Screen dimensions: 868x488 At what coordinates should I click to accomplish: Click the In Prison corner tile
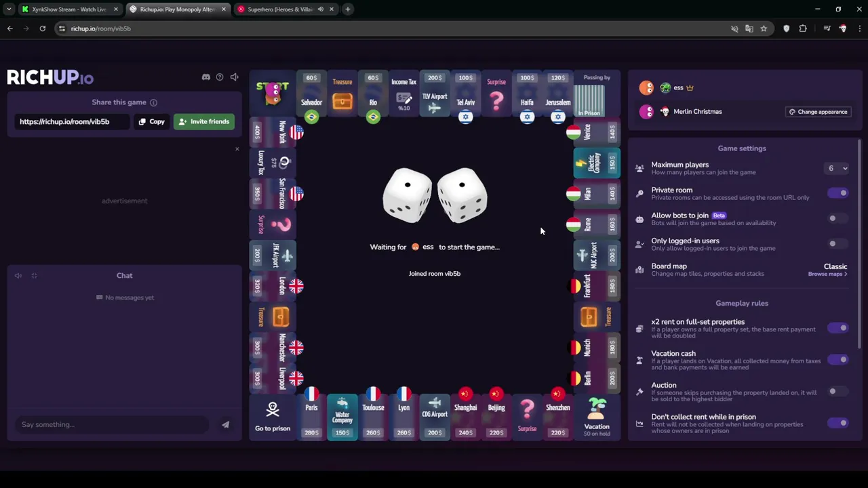pos(597,94)
